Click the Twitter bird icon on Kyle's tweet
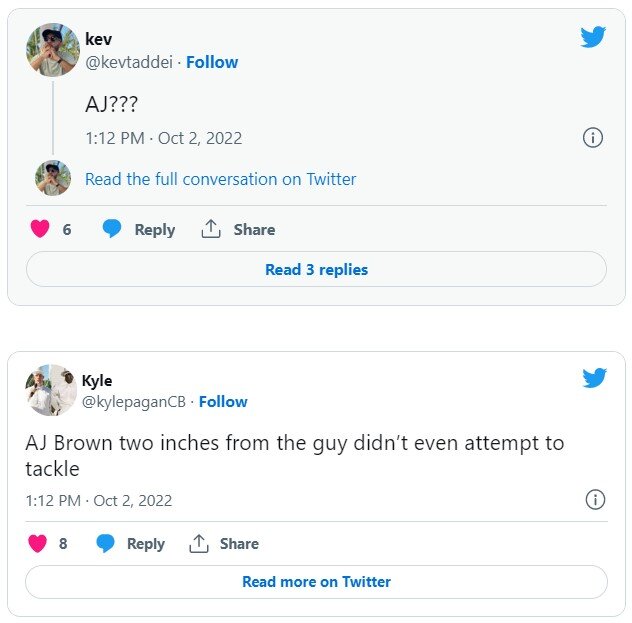Screen dimensions: 632x623 point(595,377)
